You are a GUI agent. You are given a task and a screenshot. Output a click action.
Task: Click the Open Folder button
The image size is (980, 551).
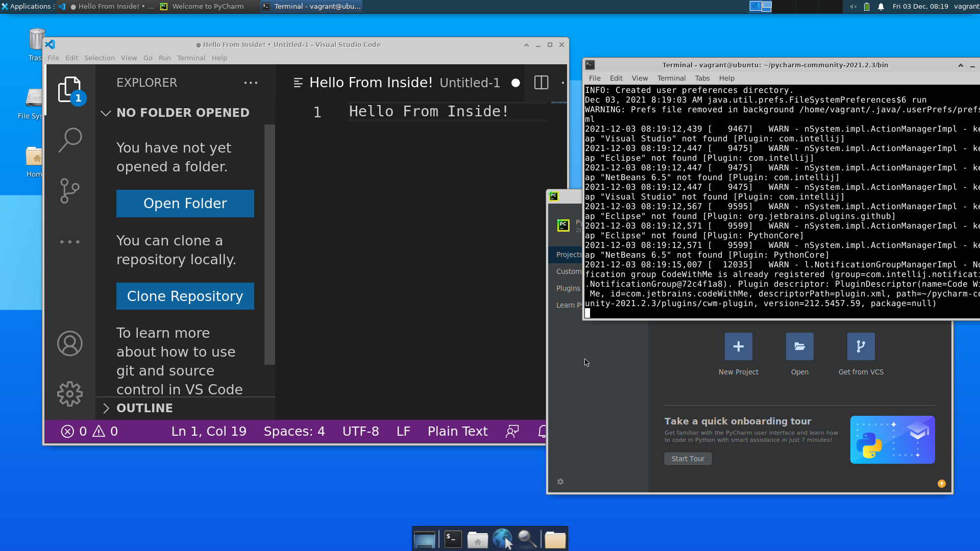(x=185, y=204)
